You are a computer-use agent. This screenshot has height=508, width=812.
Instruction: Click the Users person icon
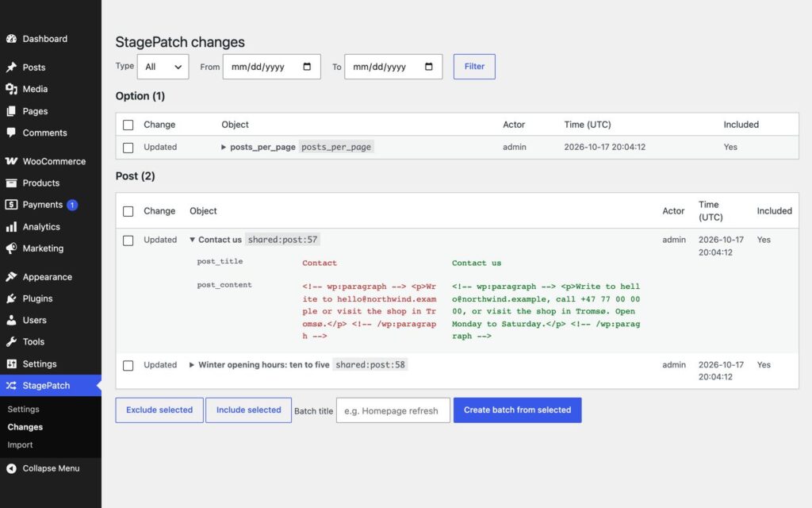coord(11,321)
